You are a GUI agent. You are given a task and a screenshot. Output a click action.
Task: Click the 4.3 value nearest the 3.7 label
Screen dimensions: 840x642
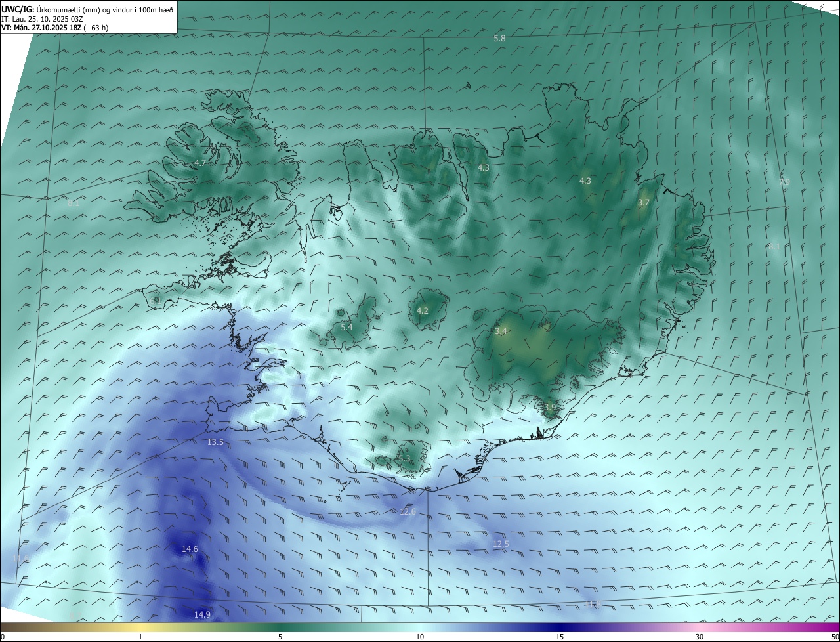click(x=585, y=181)
